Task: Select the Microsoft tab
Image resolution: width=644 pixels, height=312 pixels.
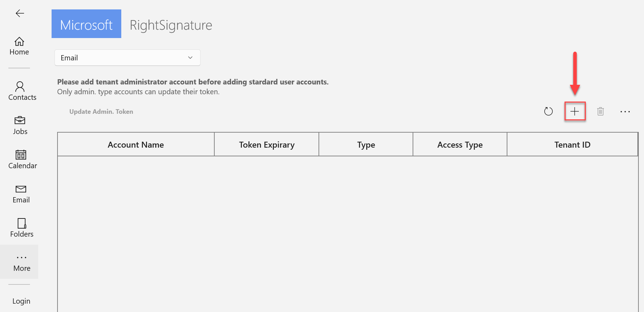Action: (x=86, y=24)
